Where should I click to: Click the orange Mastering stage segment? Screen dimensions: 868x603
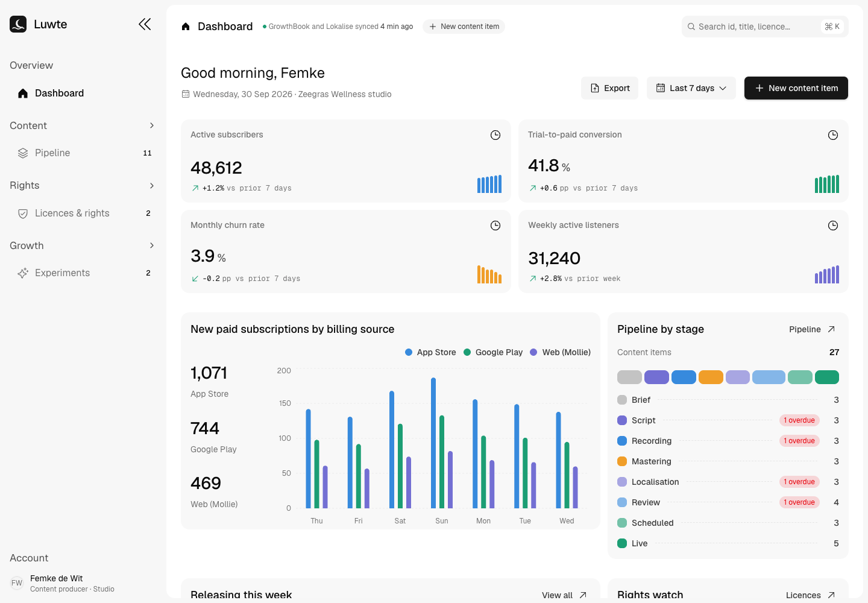pyautogui.click(x=711, y=377)
